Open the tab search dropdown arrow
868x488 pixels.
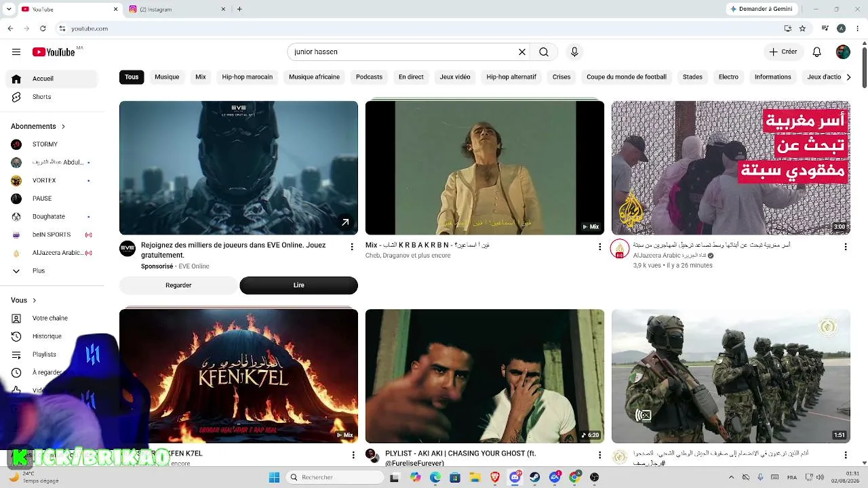[8, 9]
